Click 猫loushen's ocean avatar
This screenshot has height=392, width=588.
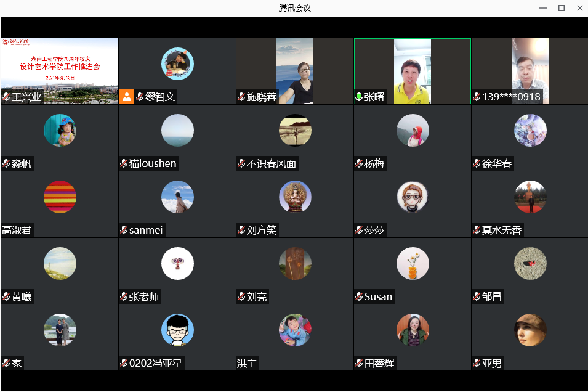pyautogui.click(x=177, y=130)
